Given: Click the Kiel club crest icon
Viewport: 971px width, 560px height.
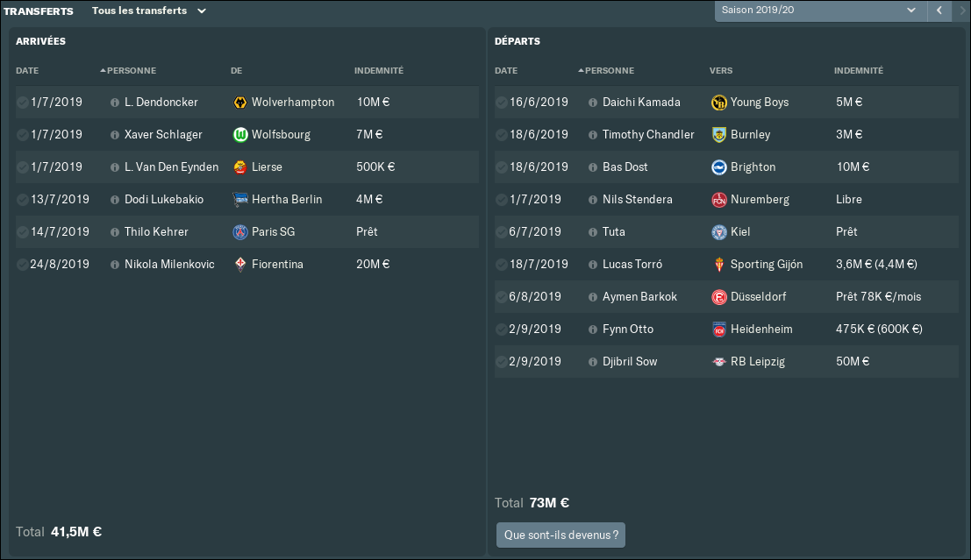Looking at the screenshot, I should click(x=719, y=232).
